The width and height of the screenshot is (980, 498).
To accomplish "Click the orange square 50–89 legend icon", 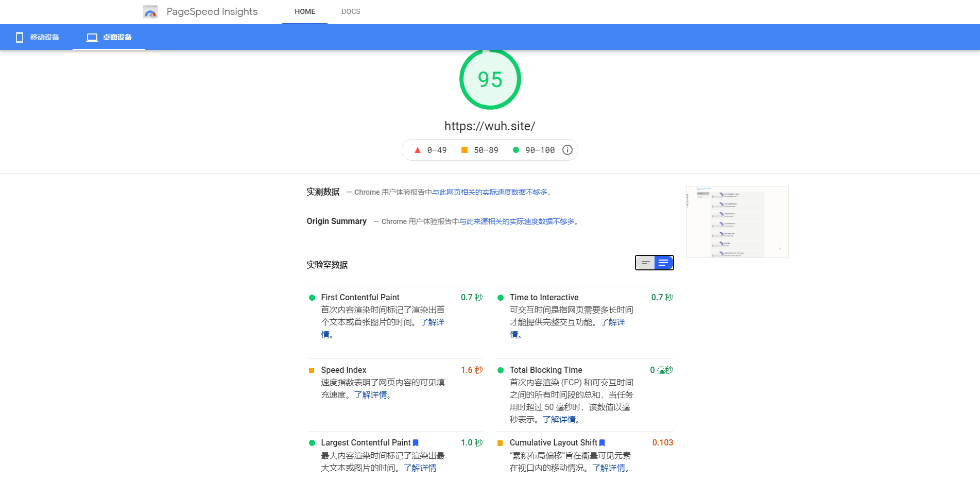I will (464, 150).
